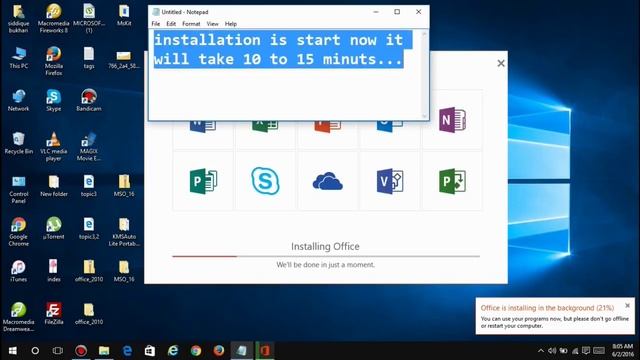640x360 pixels.
Task: Open the Action Center notifications icon
Action: tap(586, 351)
